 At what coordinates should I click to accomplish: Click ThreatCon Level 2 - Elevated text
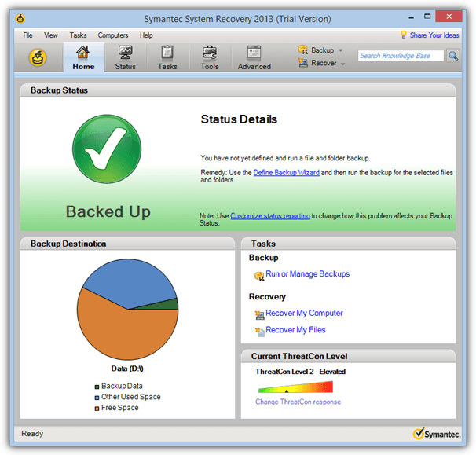(300, 372)
